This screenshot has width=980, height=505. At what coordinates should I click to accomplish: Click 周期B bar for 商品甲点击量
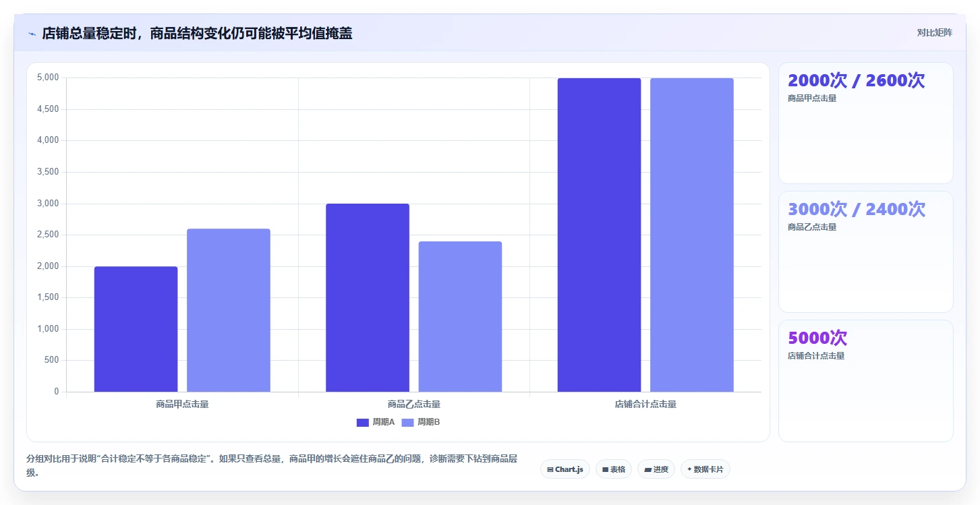(229, 310)
